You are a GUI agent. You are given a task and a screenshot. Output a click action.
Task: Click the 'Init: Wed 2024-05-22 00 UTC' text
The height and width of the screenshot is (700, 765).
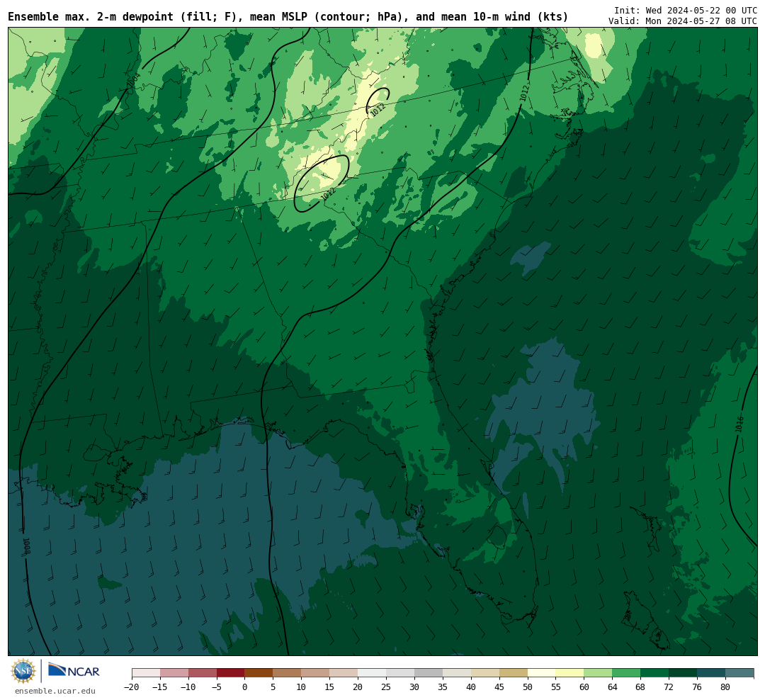click(686, 10)
